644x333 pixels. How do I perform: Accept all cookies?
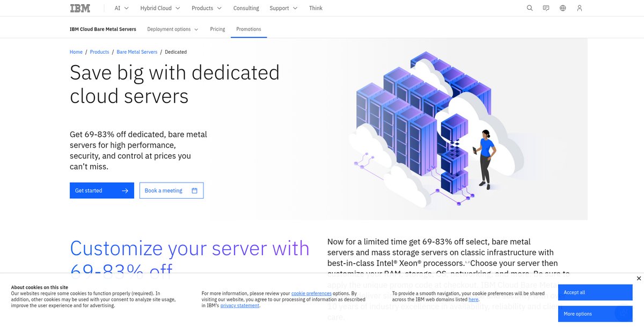(595, 292)
